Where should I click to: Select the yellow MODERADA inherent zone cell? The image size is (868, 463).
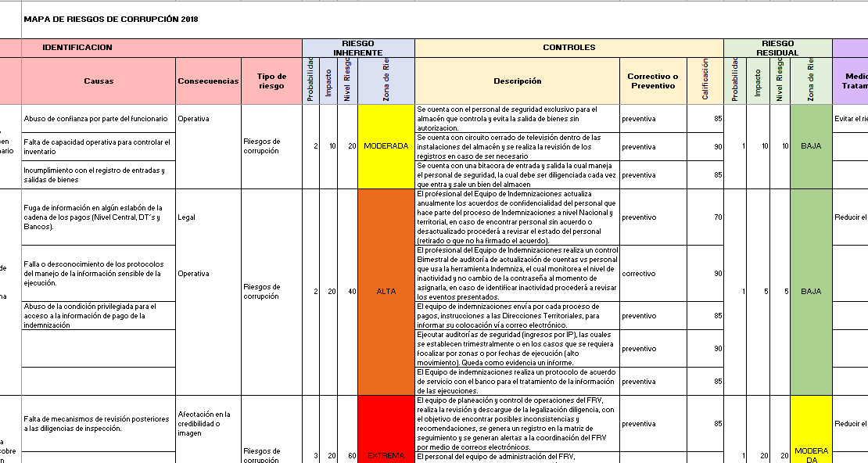coord(386,147)
